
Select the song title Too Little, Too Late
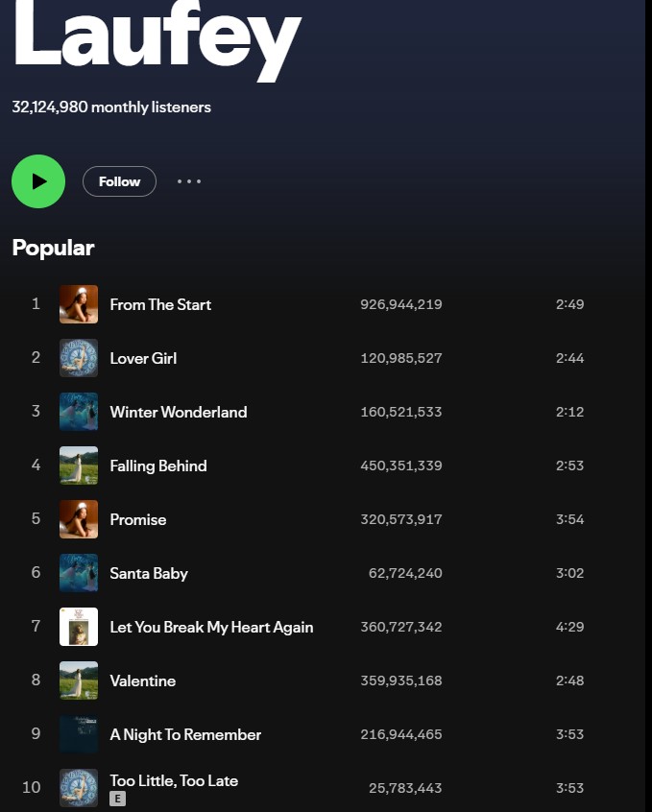[174, 780]
